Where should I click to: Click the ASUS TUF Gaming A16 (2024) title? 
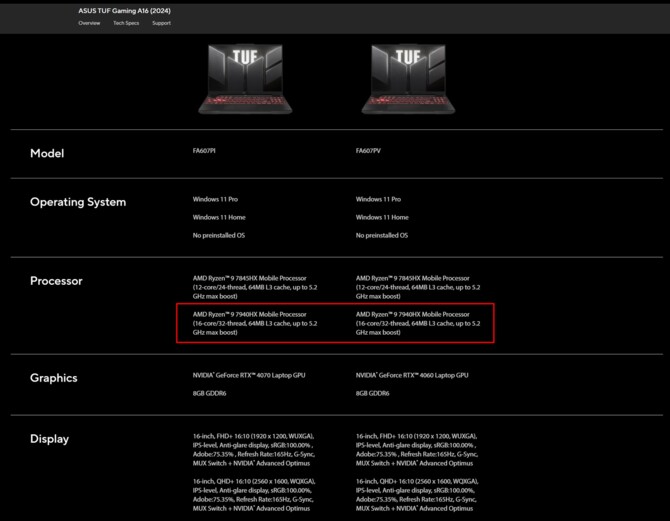(124, 11)
